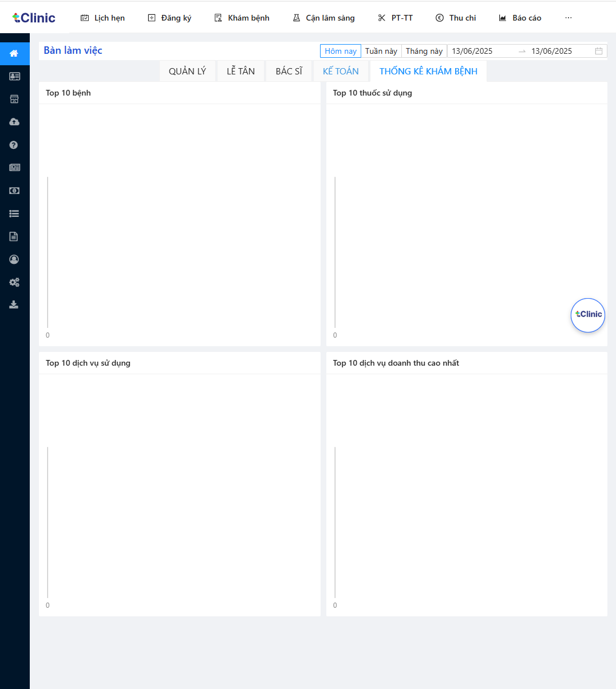Click the end date 13/06/2025 field
616x689 pixels.
pyautogui.click(x=560, y=51)
